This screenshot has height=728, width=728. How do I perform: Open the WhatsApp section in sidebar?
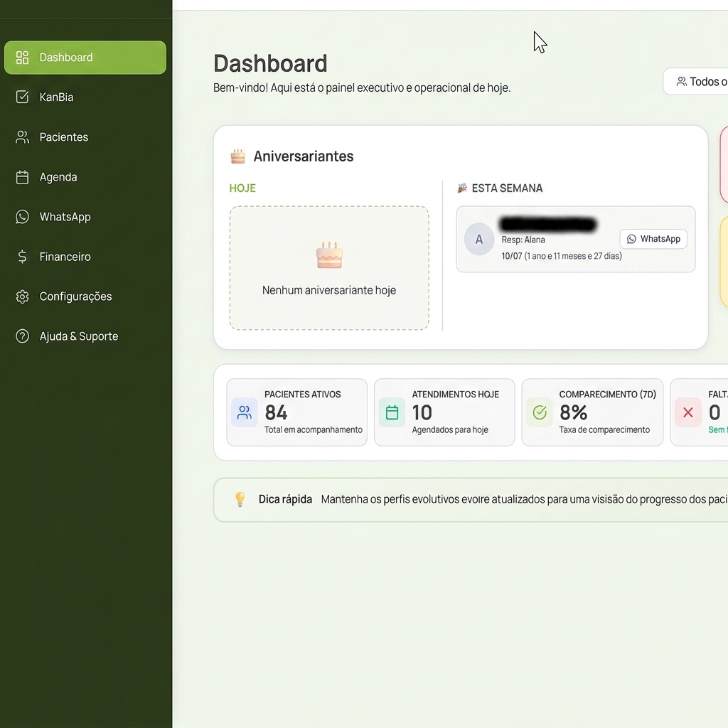coord(85,217)
